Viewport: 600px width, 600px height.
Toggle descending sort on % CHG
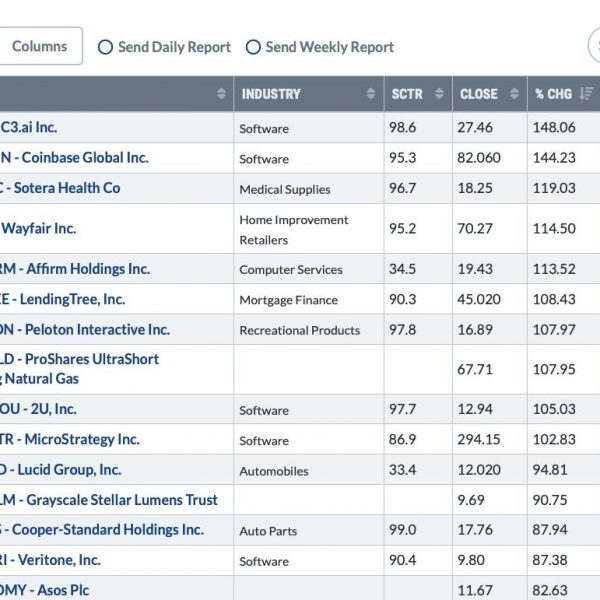[586, 94]
